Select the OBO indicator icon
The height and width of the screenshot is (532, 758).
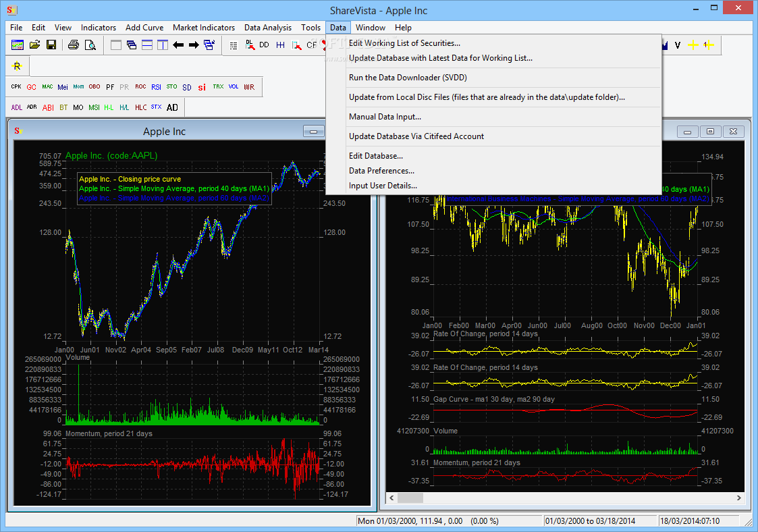94,86
